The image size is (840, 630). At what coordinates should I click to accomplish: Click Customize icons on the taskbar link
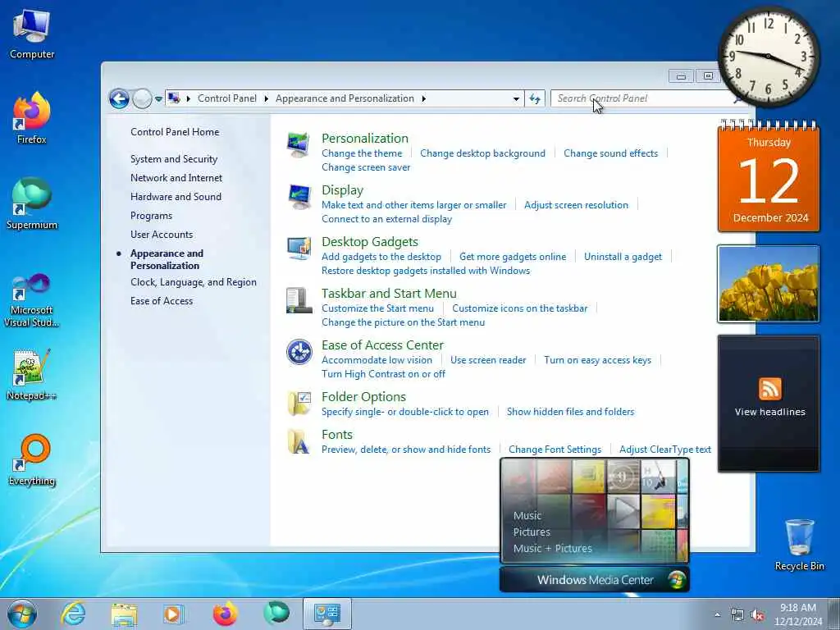(519, 308)
